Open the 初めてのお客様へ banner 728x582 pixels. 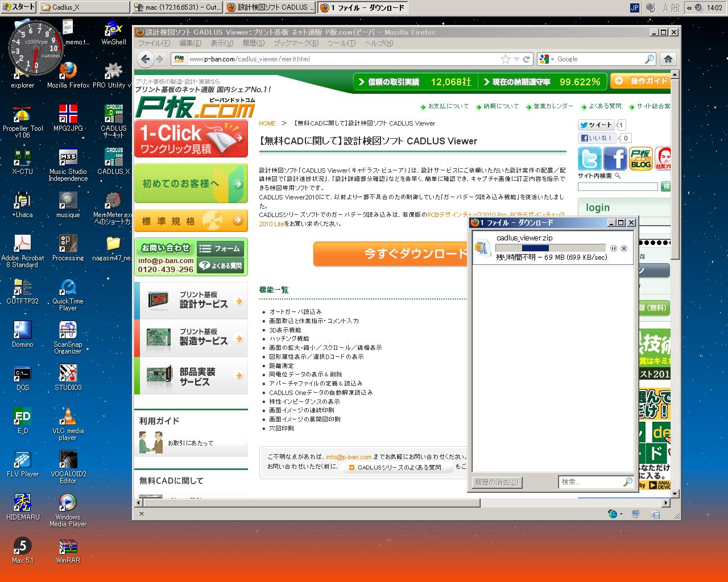(x=191, y=183)
